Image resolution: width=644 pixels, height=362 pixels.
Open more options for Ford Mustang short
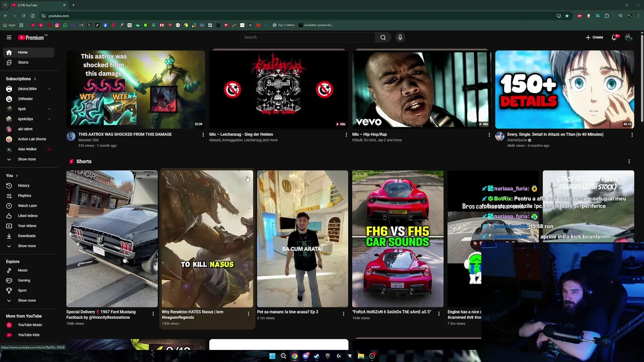click(x=153, y=314)
